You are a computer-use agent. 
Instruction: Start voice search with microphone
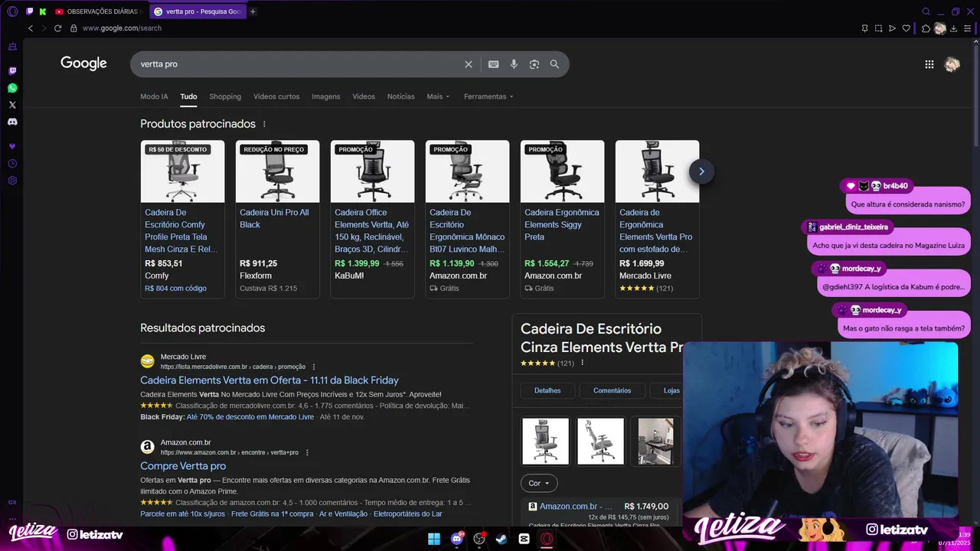[x=514, y=64]
